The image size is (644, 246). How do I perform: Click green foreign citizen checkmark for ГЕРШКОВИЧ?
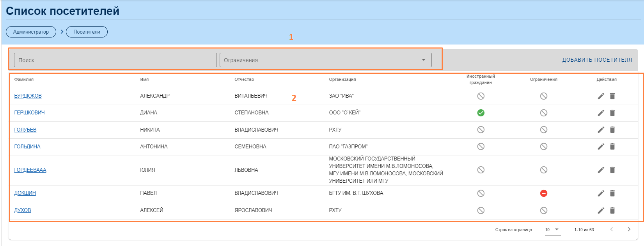481,113
